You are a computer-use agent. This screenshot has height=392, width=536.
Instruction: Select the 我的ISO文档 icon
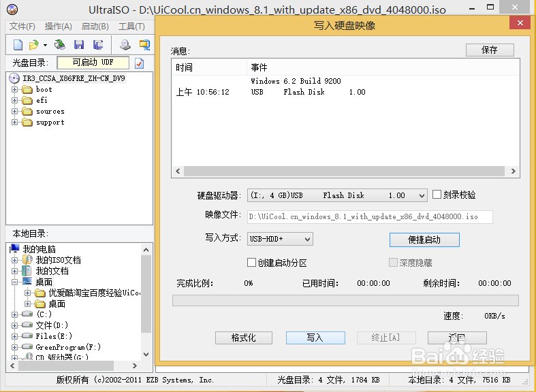(27, 260)
